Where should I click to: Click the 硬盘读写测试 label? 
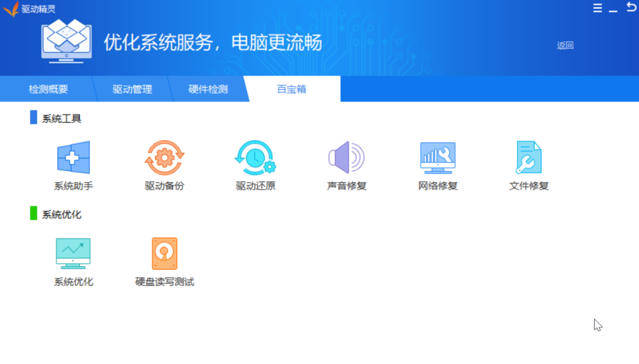pos(164,282)
